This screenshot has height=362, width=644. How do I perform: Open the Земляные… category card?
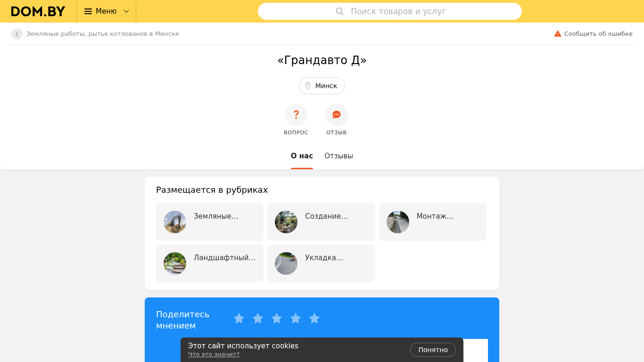pos(210,222)
